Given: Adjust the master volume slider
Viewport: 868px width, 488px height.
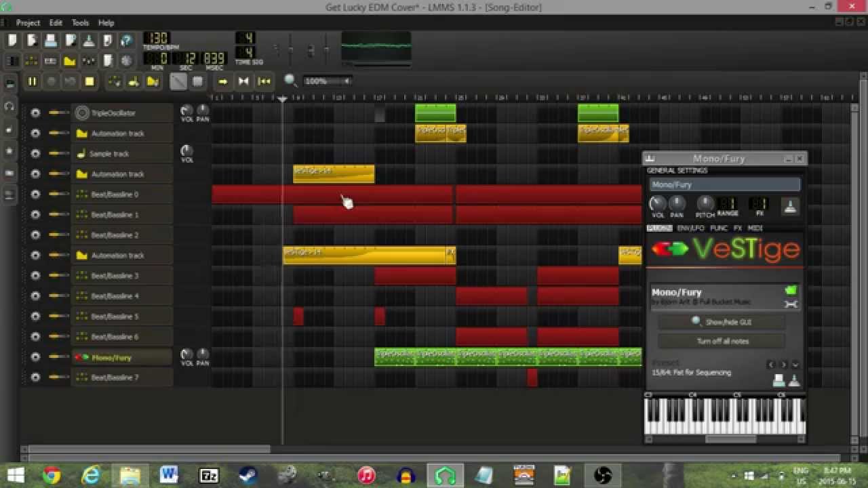Looking at the screenshot, I should click(291, 50).
